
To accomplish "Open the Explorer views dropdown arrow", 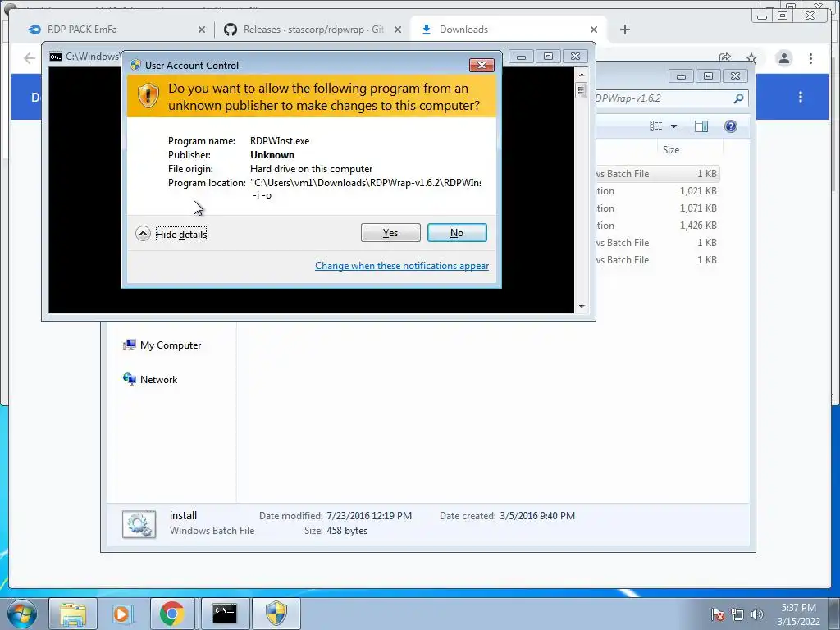I will 674,126.
